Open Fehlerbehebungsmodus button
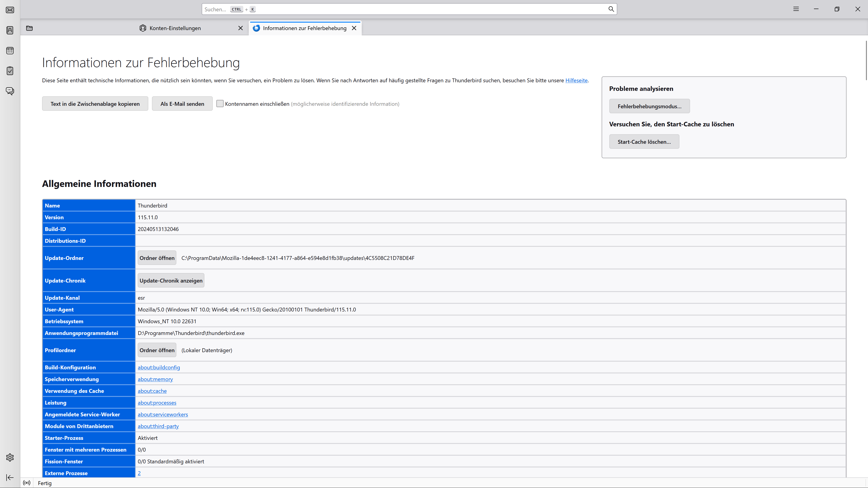Screen dimensions: 868x488 [x=649, y=106]
